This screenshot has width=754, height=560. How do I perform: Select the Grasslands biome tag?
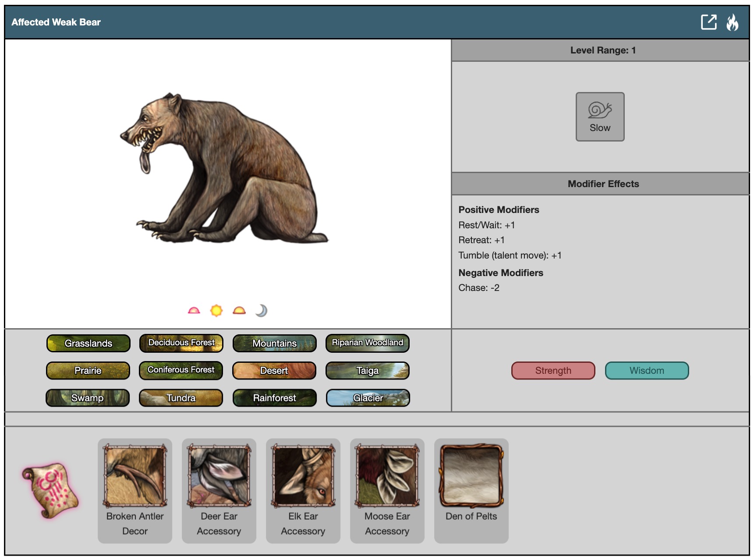coord(88,343)
